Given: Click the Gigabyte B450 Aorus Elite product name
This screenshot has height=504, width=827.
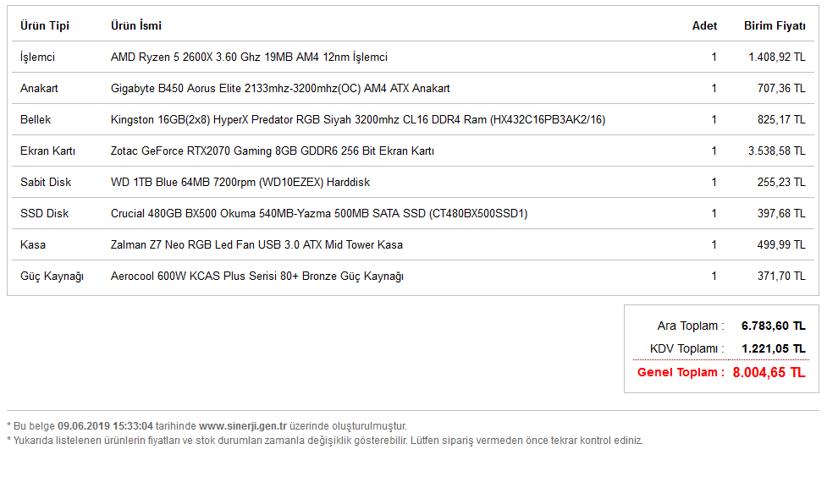Looking at the screenshot, I should coord(280,89).
